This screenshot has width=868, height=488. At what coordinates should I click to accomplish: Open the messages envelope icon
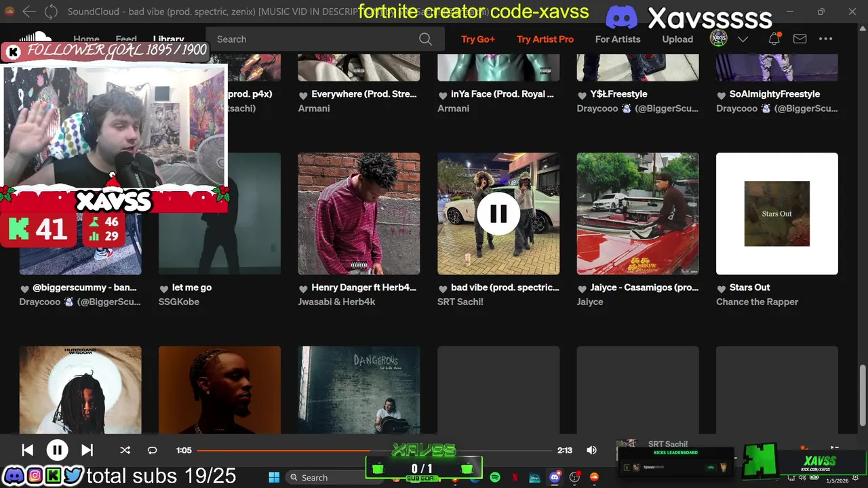click(x=800, y=39)
